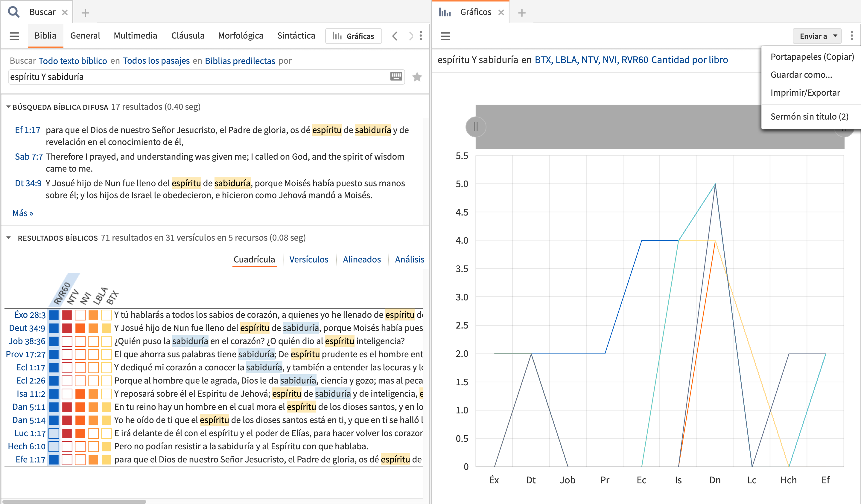This screenshot has height=504, width=861.
Task: Go forward with the right arrow in search toolbar
Action: point(410,36)
